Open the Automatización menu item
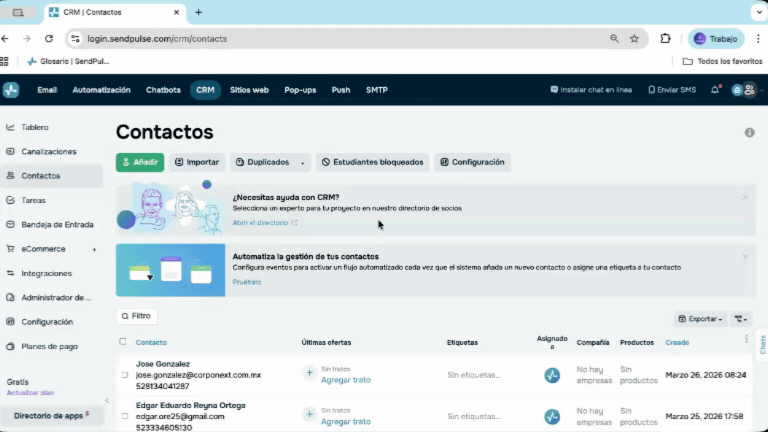 [101, 90]
